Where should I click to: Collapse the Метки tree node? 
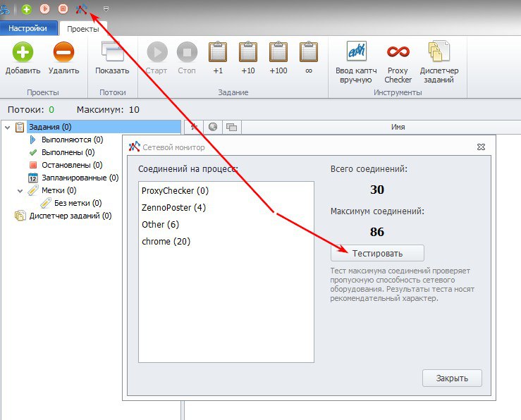click(x=20, y=191)
